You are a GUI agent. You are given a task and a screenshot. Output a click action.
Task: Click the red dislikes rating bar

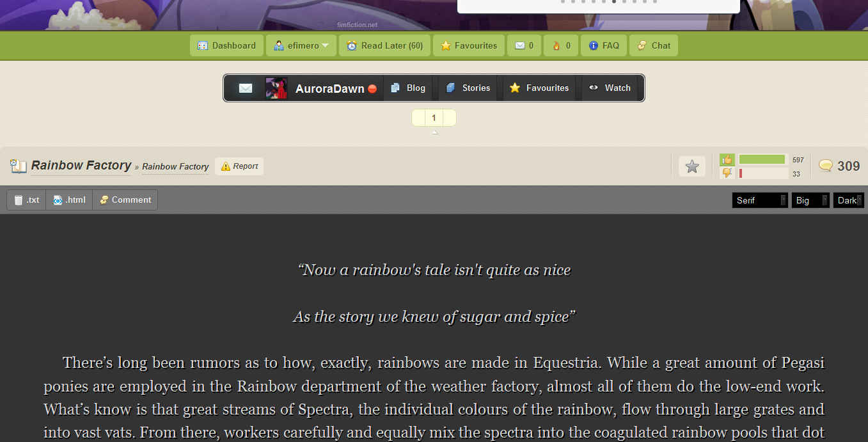pos(741,173)
